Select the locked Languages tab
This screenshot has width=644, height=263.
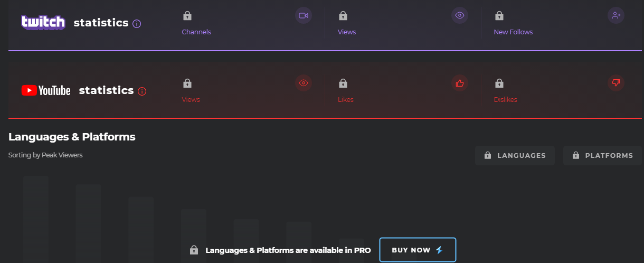point(515,156)
